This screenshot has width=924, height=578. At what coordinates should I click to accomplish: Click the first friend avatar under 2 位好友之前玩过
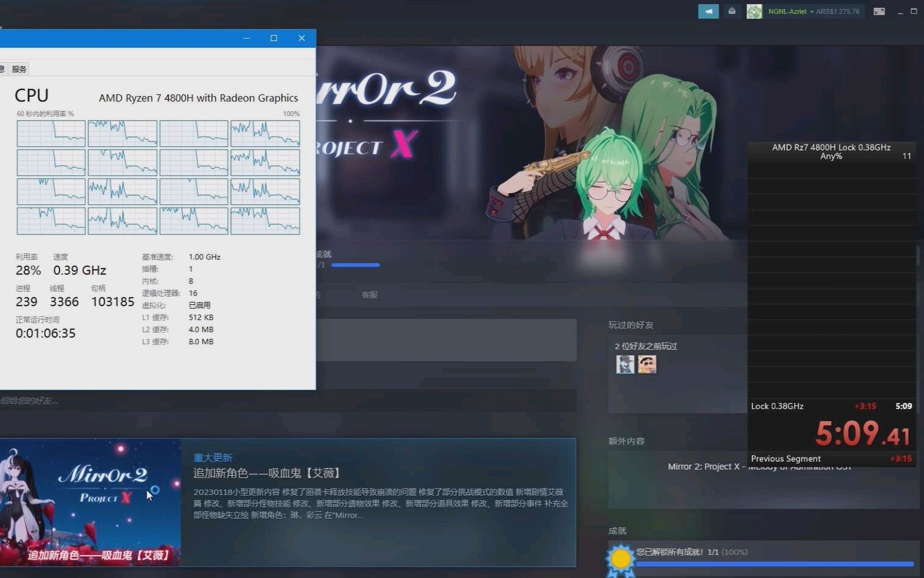pyautogui.click(x=625, y=364)
